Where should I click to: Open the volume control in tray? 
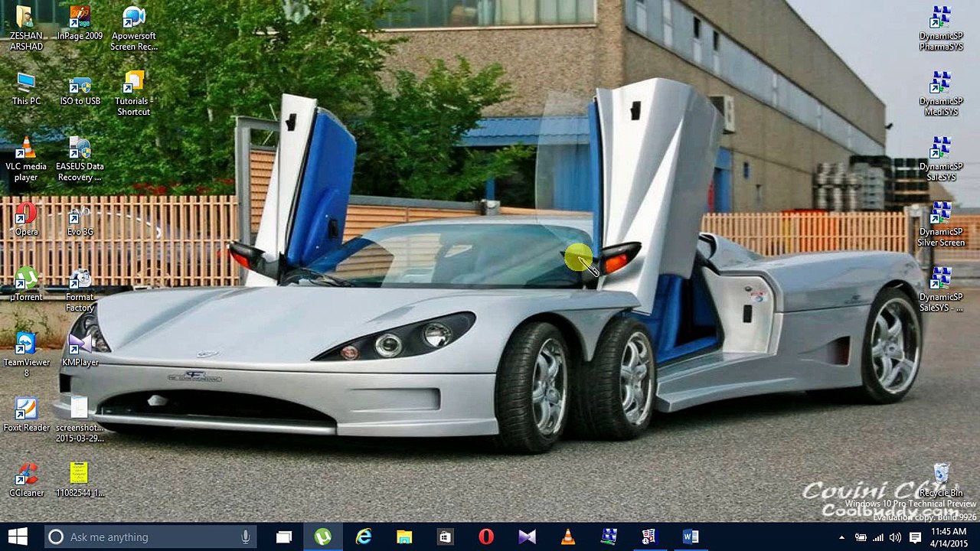[895, 537]
